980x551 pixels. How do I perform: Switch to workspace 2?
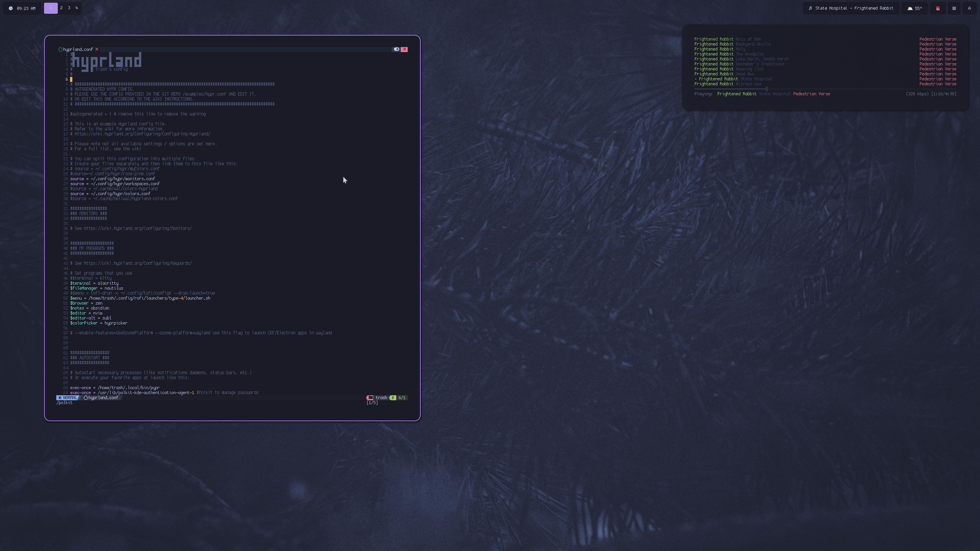tap(61, 8)
